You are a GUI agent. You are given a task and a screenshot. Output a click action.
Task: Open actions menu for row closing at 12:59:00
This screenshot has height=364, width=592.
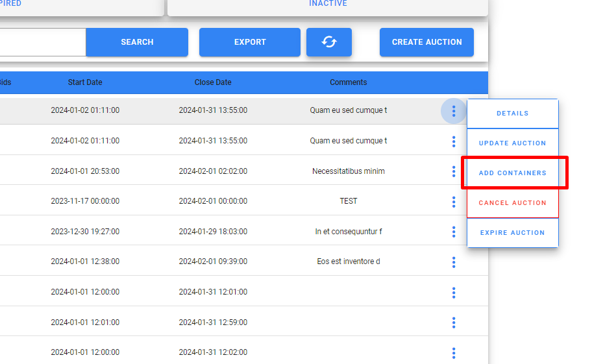[453, 322]
